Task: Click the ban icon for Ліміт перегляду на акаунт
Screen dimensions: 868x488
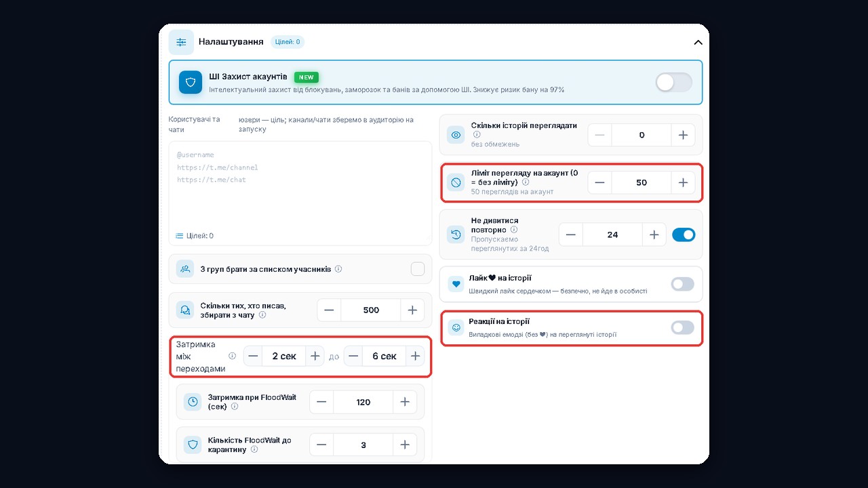Action: pos(456,182)
